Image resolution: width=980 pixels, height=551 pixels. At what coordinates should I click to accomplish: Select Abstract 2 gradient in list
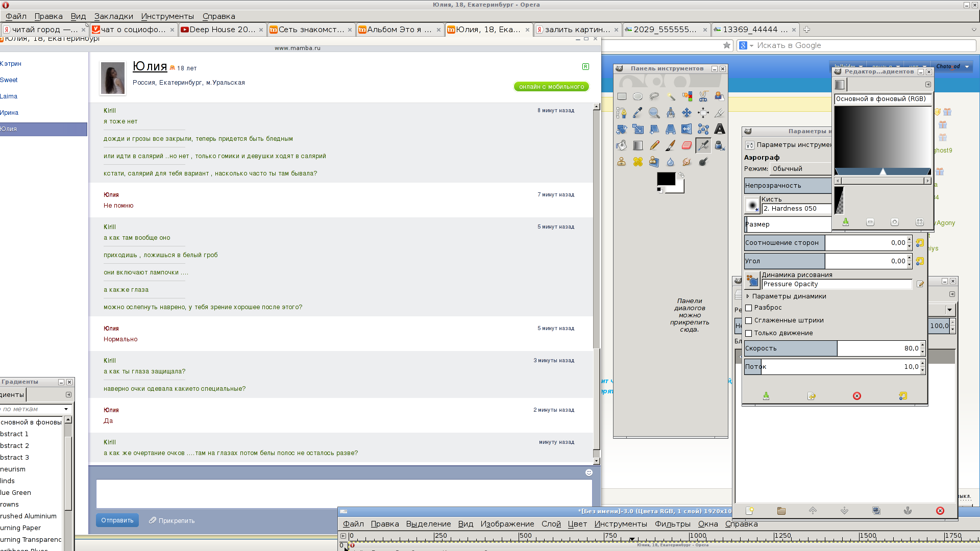point(32,446)
